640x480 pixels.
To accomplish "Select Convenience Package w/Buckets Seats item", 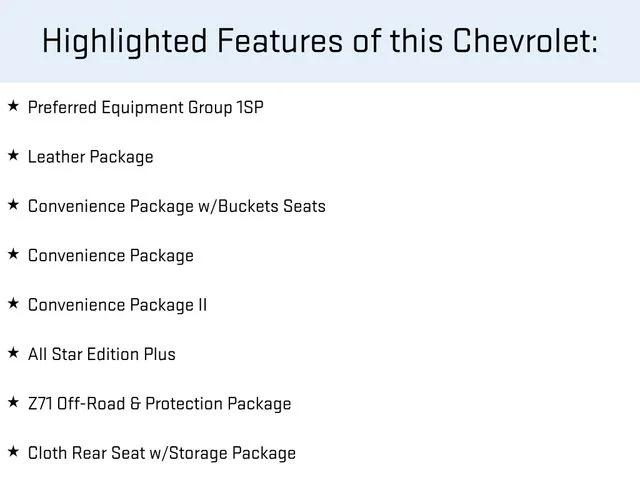I will 177,207.
